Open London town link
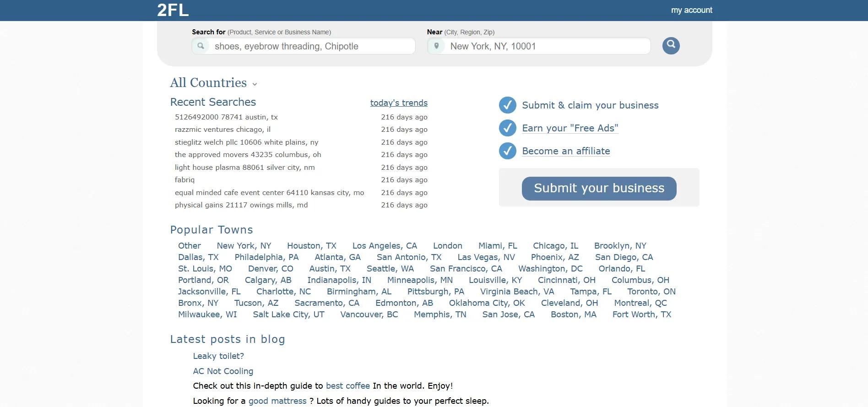 (448, 246)
